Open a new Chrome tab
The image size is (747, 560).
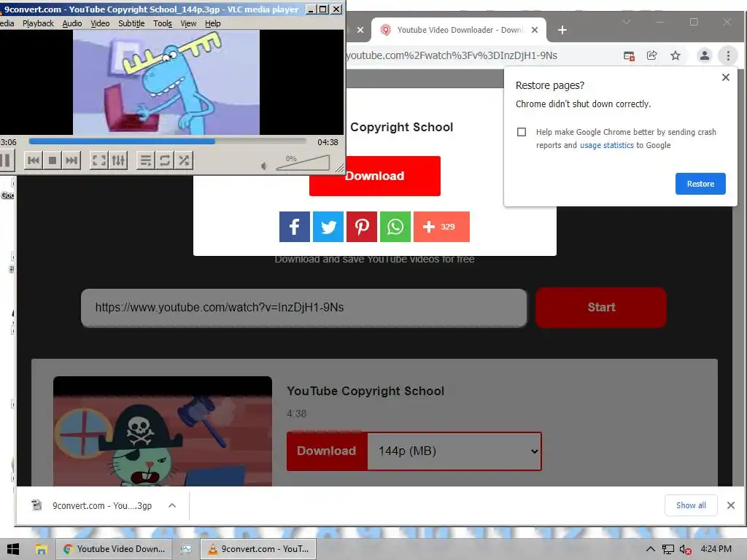tap(562, 30)
